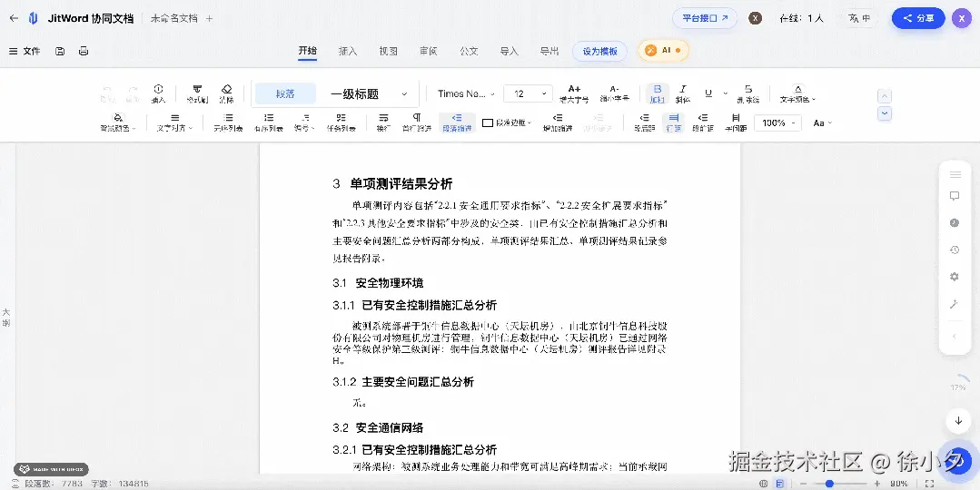Click the back arrow icon
980x490 pixels.
pos(14,18)
